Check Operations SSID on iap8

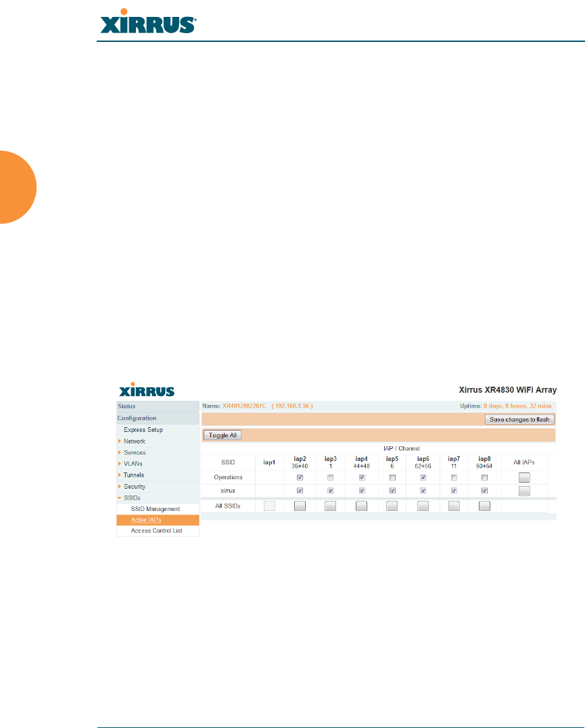485,477
